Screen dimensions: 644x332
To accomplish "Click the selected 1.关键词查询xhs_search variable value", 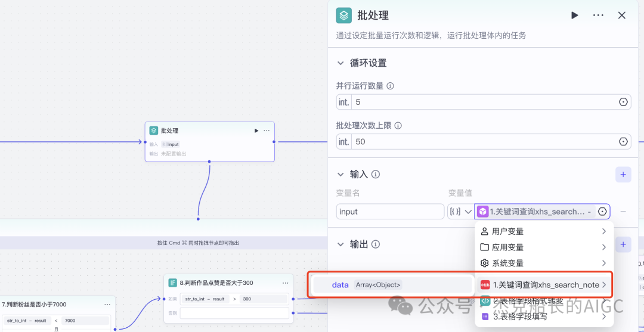I will click(535, 212).
